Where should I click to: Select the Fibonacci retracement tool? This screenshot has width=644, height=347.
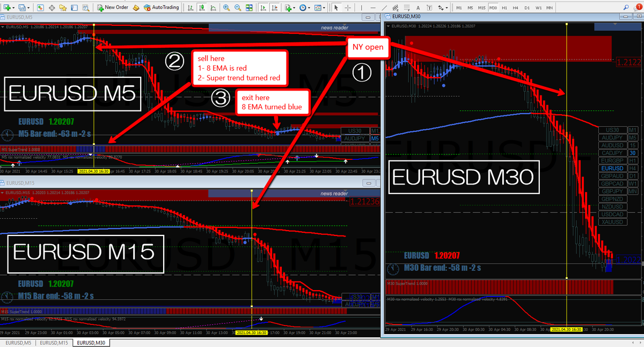click(x=407, y=8)
